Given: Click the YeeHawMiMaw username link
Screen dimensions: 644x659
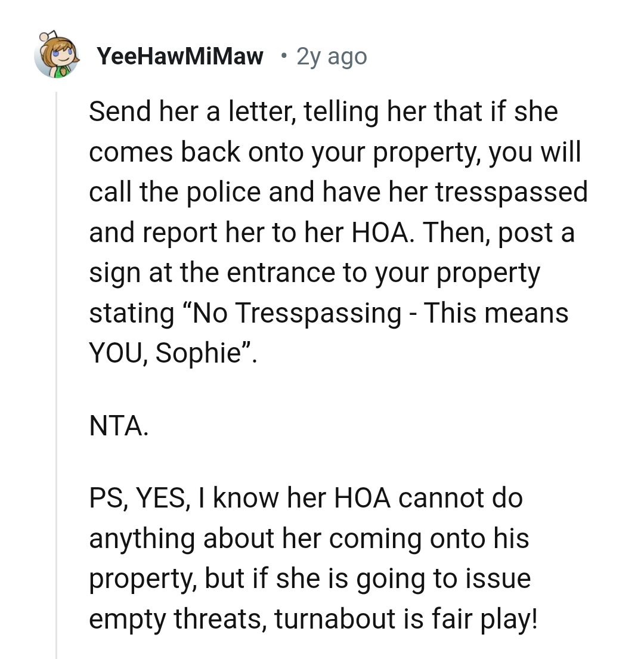Looking at the screenshot, I should (180, 56).
